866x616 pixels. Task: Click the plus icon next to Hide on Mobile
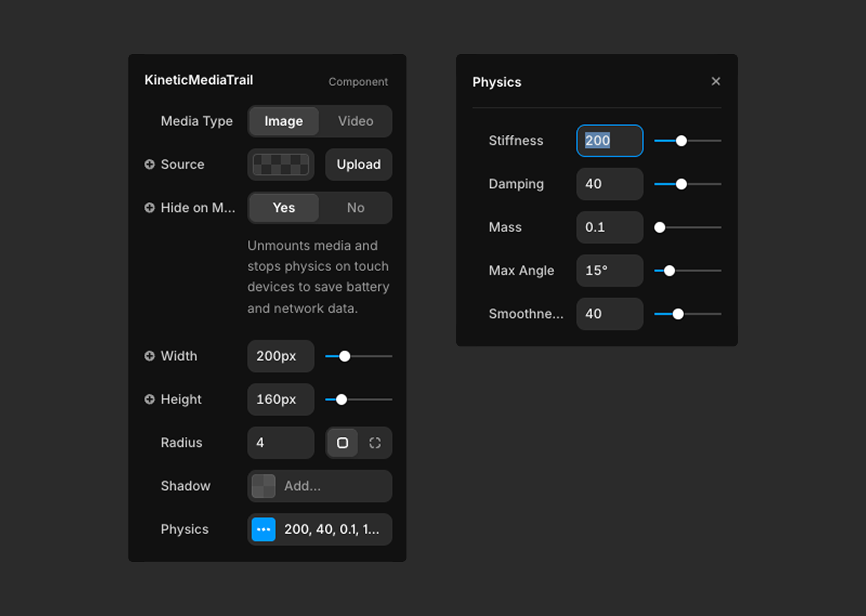tap(149, 207)
